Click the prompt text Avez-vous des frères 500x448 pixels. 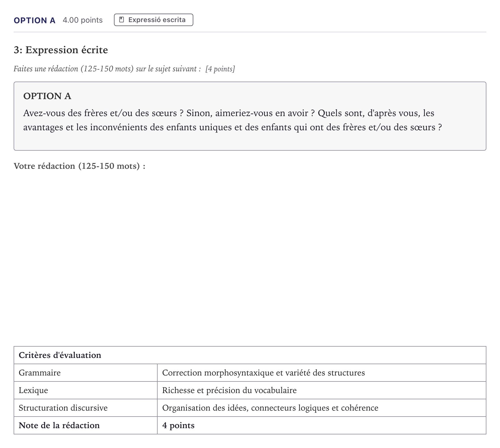coord(232,120)
